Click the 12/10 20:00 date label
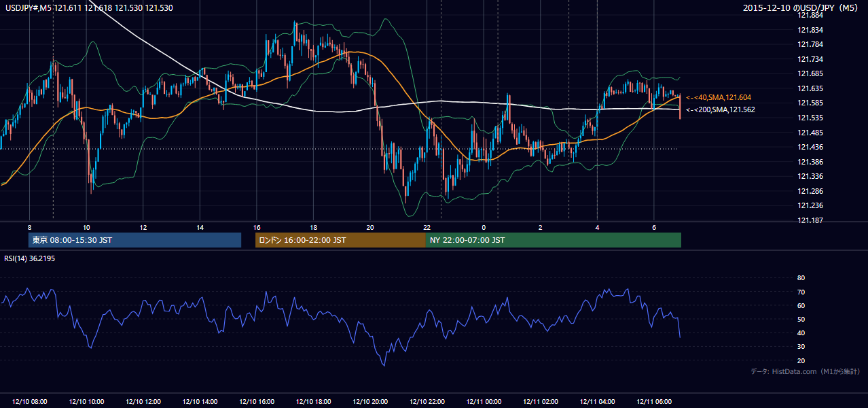Screen dimensions: 868x408 tap(370, 402)
